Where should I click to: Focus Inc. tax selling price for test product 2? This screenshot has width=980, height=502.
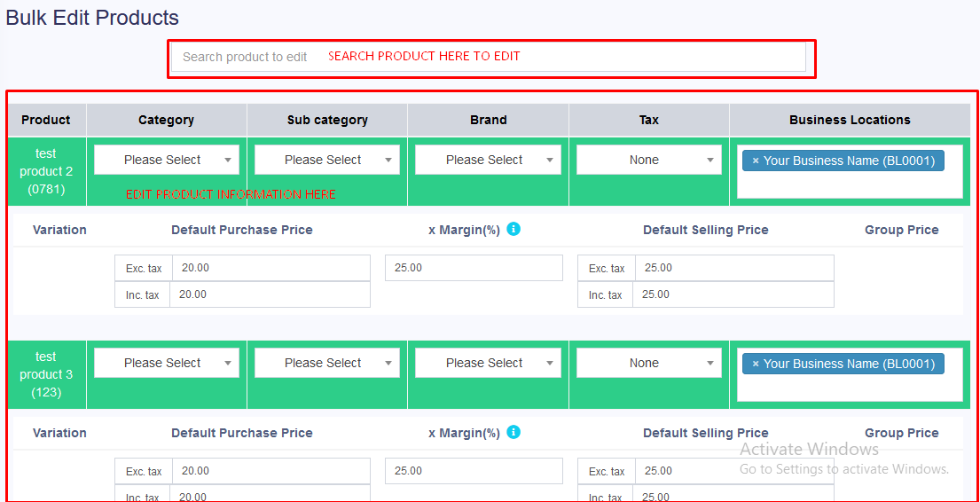click(733, 294)
